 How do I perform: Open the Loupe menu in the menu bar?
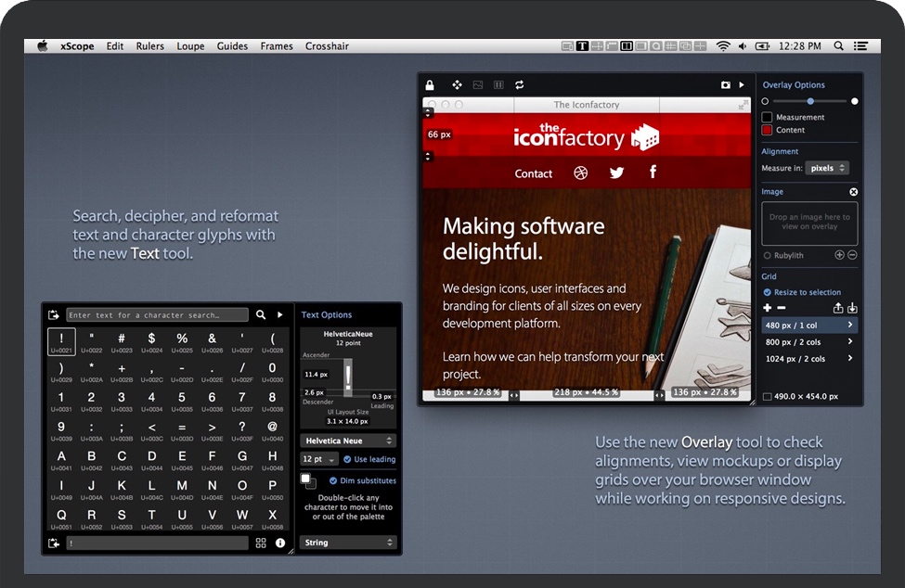pos(190,46)
